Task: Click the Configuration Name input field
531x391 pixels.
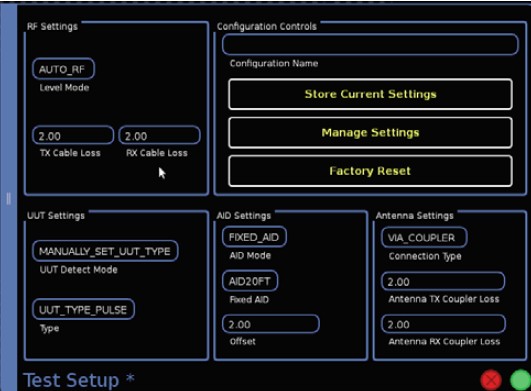Action: (370, 44)
